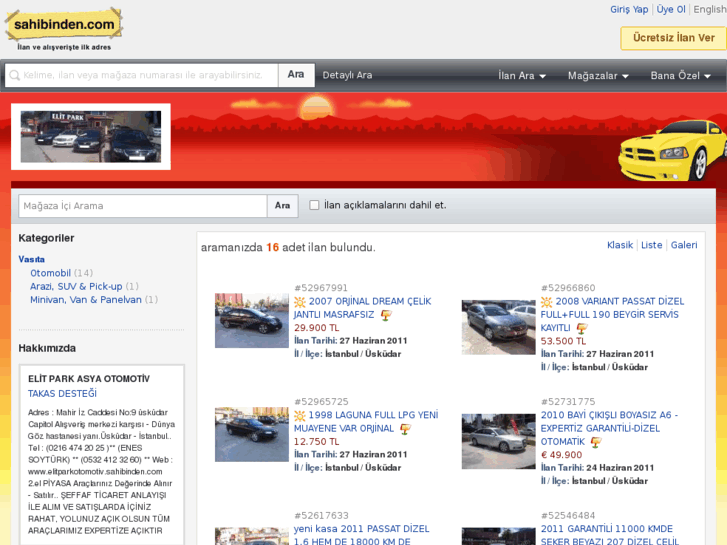Viewport: 727px width, 545px height.
Task: Select the Vasıta category
Action: (32, 259)
